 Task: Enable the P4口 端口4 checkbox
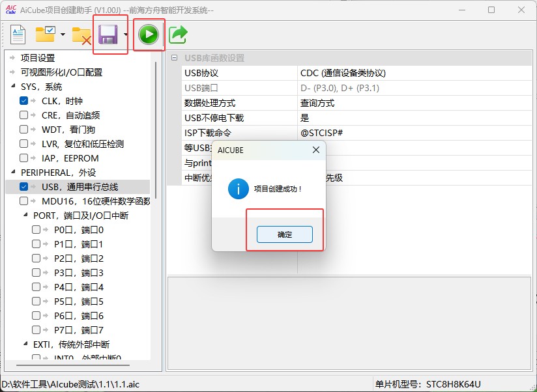tap(36, 287)
